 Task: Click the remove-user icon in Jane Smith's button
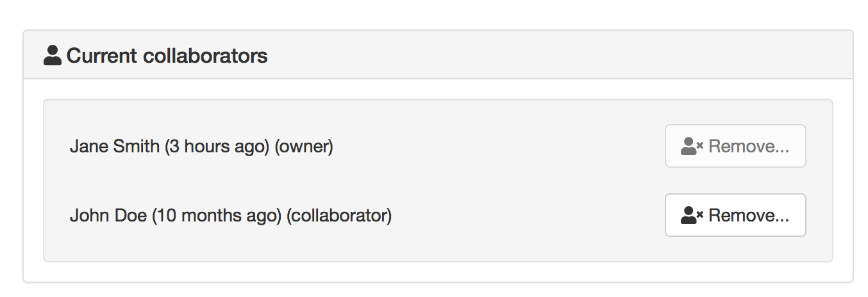pos(692,147)
